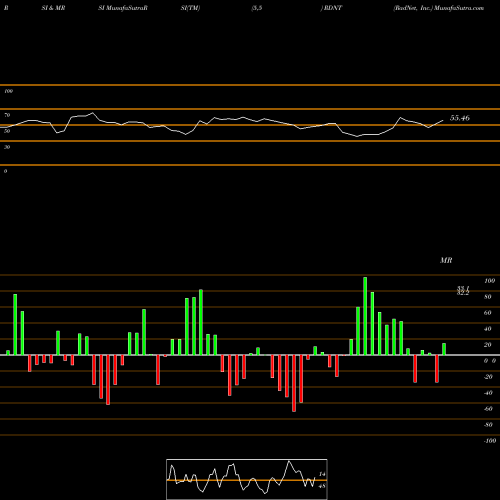Click the 'SI(TM)' header text

(x=190, y=8)
